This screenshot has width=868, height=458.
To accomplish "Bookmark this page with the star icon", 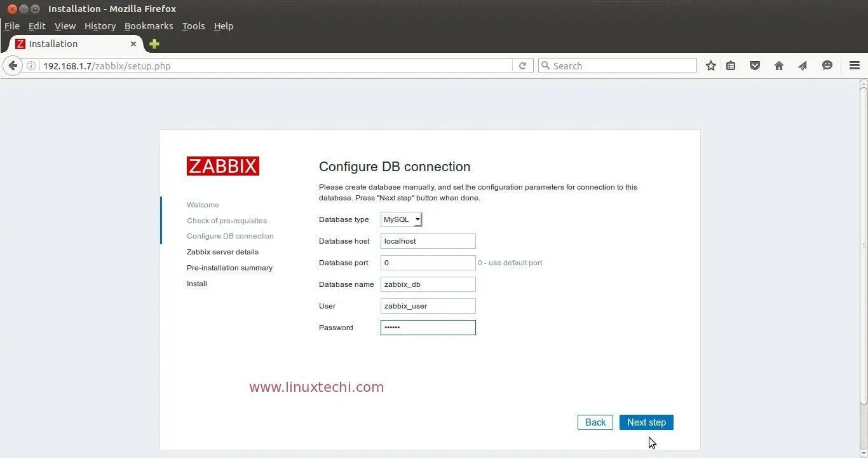I will 711,66.
